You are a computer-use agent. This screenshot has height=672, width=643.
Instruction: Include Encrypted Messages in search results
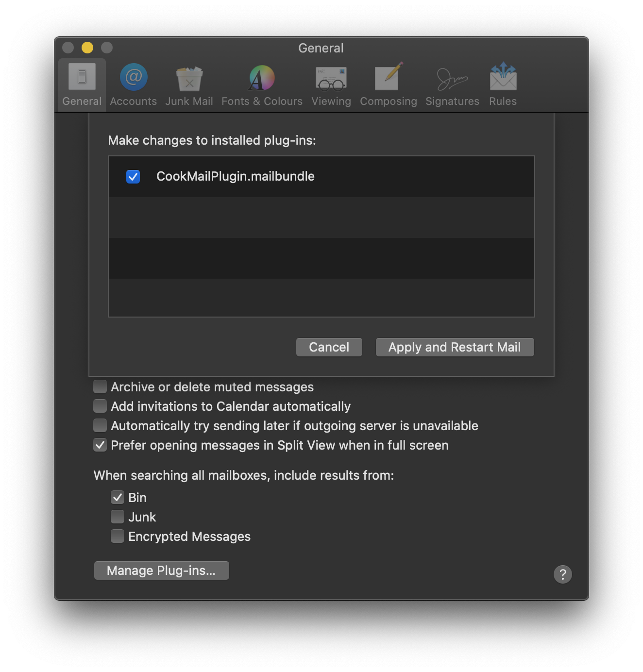118,536
